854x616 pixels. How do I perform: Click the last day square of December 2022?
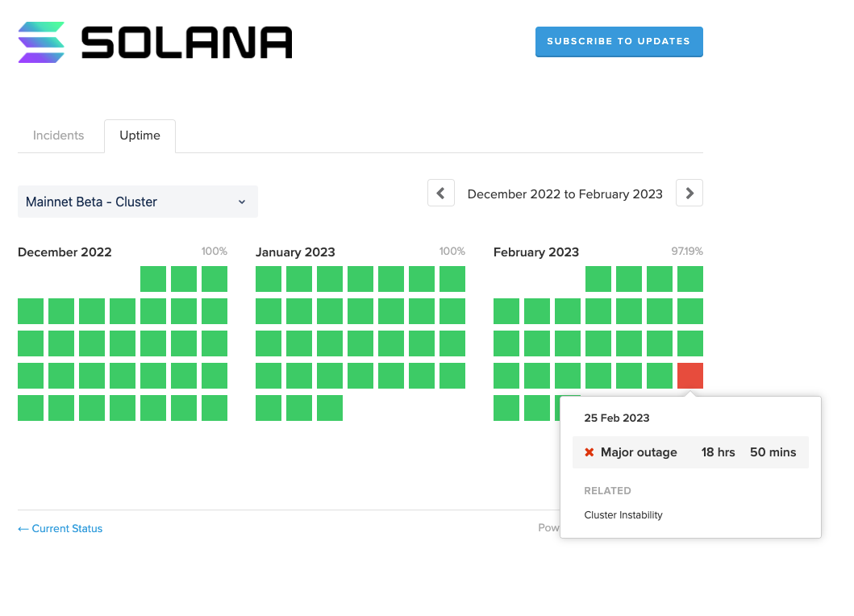(214, 408)
